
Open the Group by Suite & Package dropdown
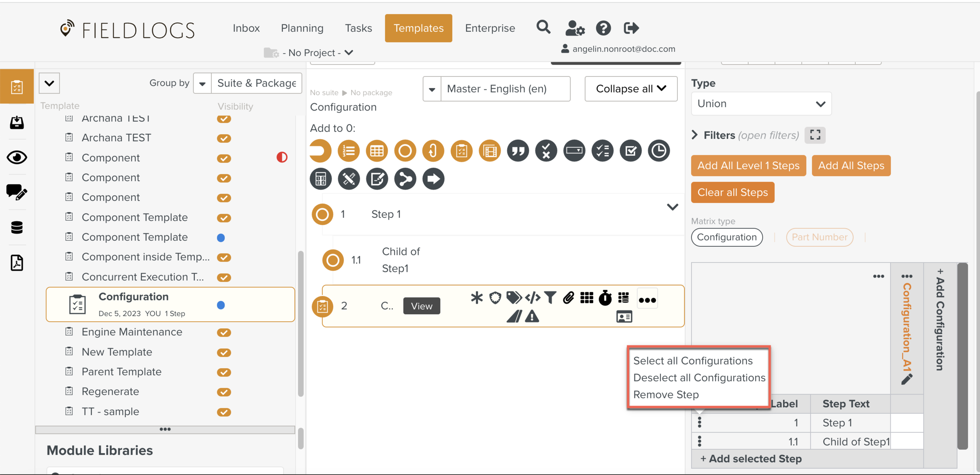click(247, 83)
